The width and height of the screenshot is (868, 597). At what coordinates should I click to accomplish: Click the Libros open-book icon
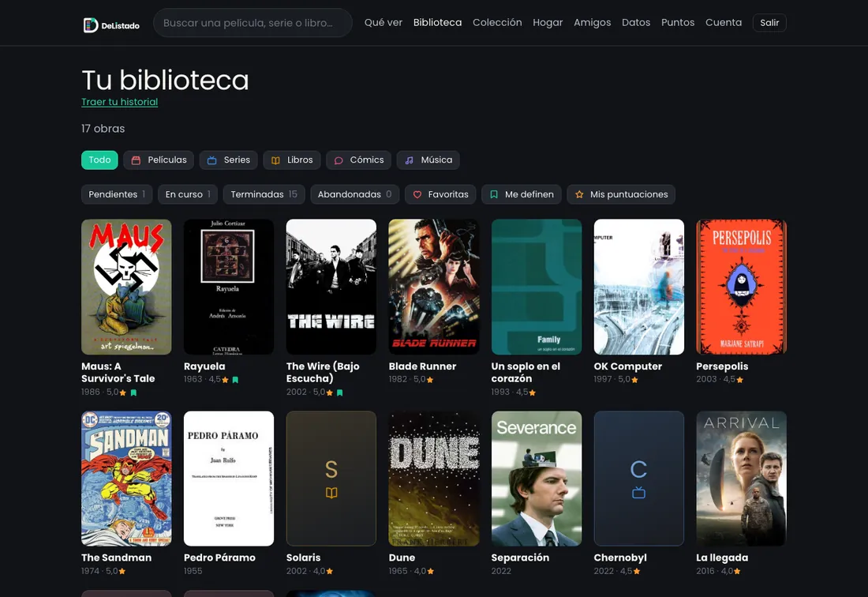tap(275, 160)
